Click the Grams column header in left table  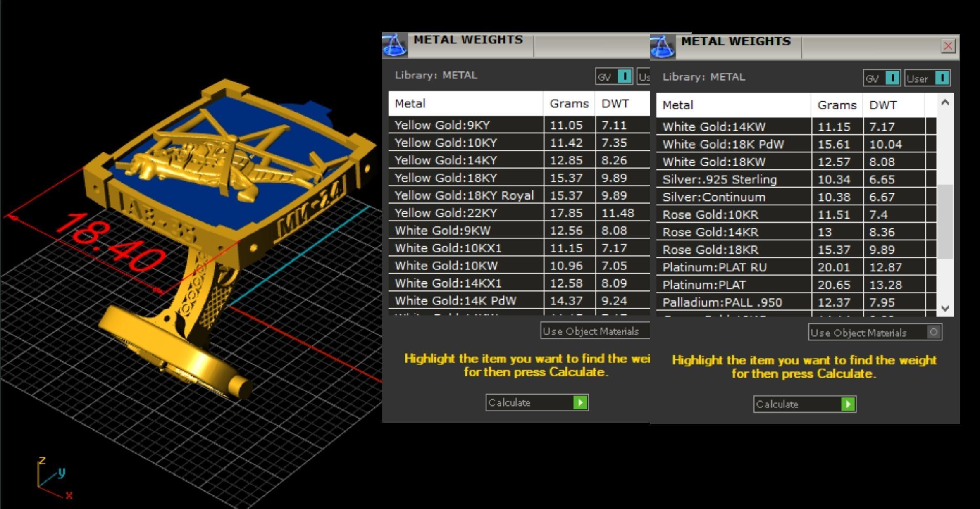tap(568, 104)
